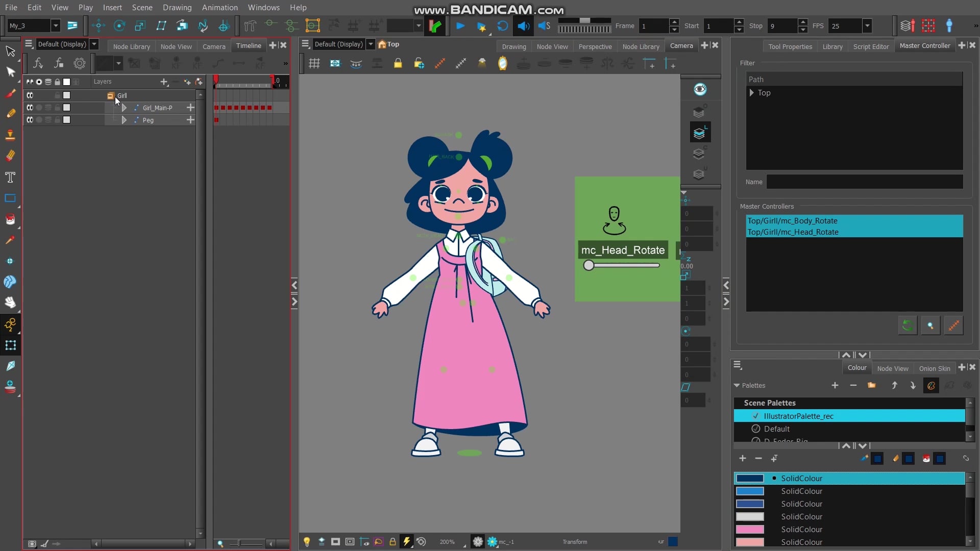980x551 pixels.
Task: Uncheck the IllustratorPalette_rec palette
Action: click(756, 416)
